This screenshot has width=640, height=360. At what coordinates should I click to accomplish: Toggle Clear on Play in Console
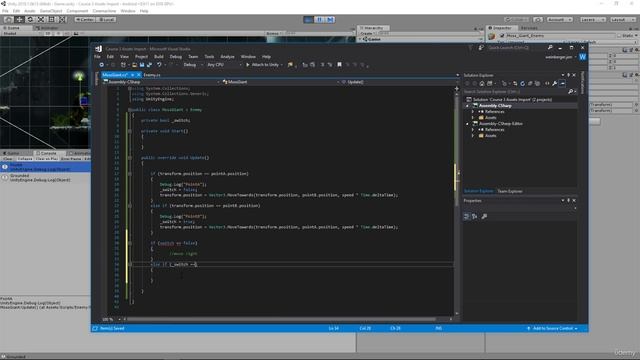tap(47, 158)
